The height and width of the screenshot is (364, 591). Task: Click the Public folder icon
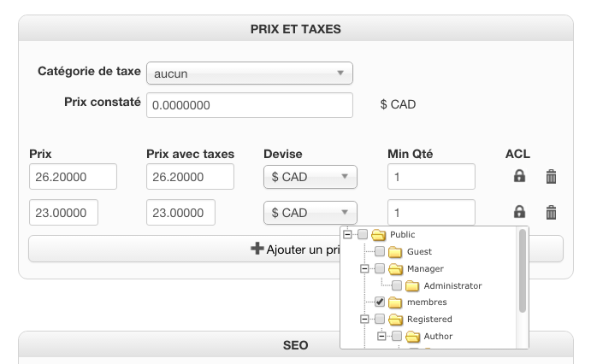(379, 235)
